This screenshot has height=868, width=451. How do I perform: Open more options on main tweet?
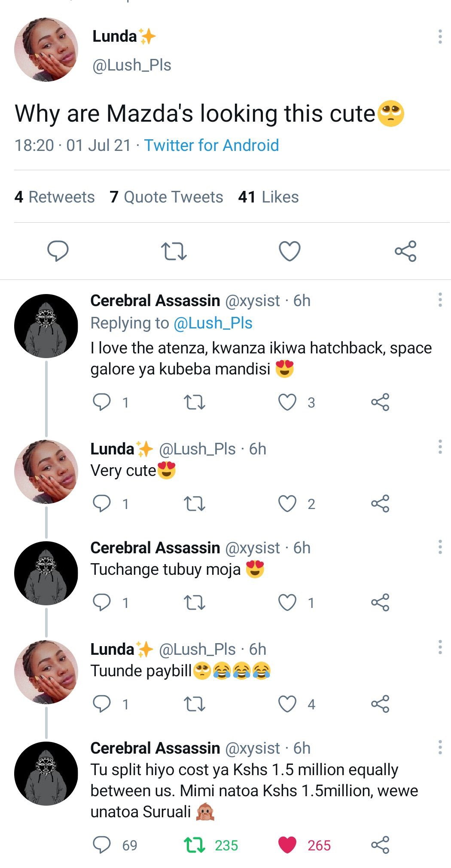(440, 37)
